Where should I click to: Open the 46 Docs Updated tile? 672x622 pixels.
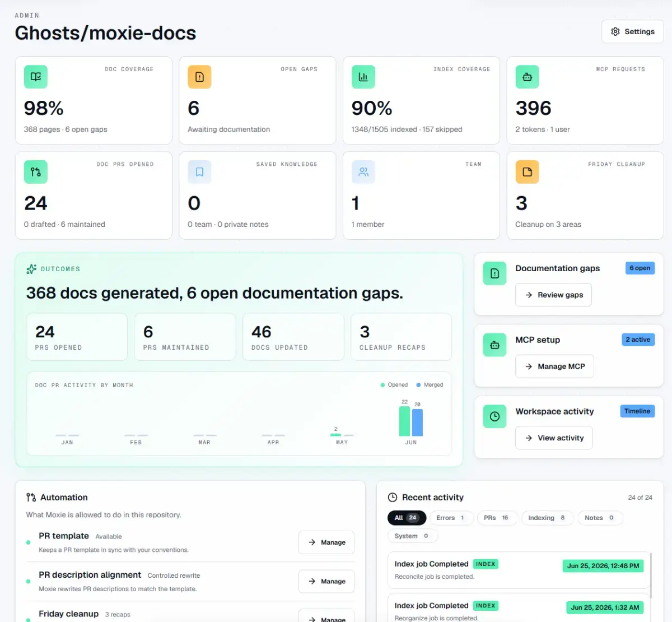(x=293, y=337)
